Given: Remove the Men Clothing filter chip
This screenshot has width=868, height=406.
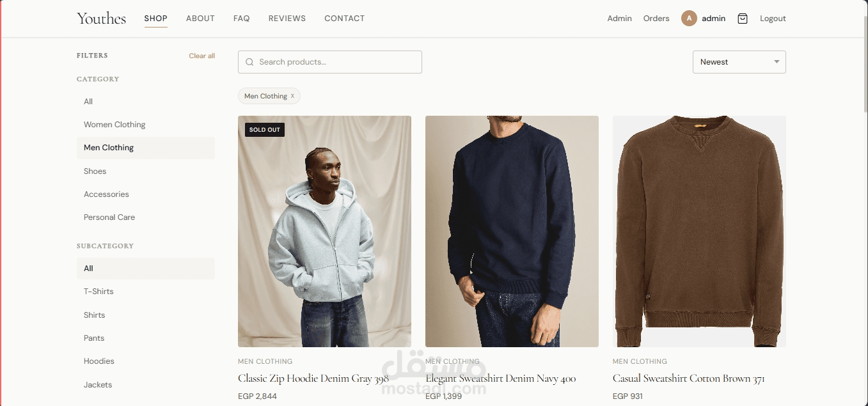Looking at the screenshot, I should (292, 96).
